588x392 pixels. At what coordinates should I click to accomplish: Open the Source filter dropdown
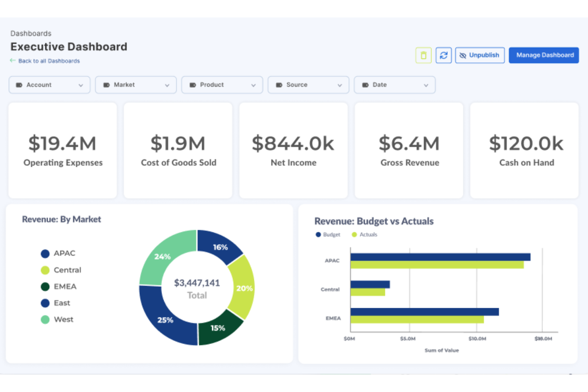click(x=308, y=85)
